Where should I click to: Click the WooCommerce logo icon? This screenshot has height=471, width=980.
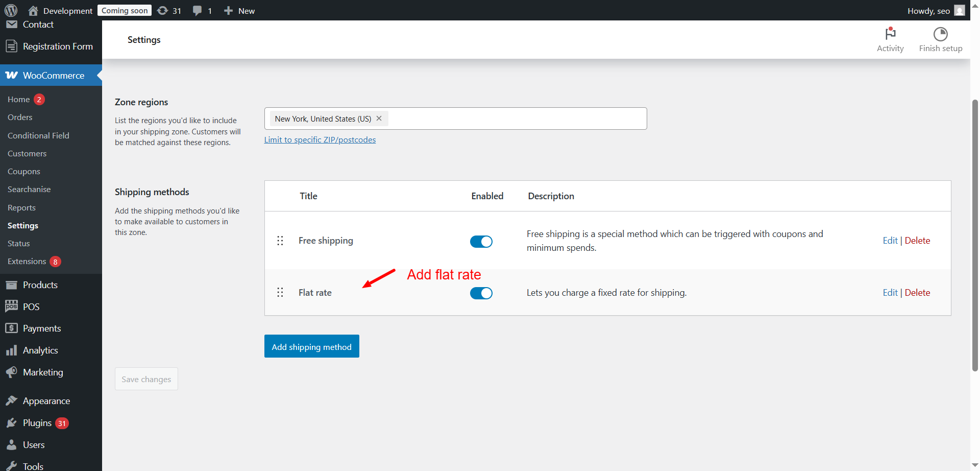pos(11,75)
